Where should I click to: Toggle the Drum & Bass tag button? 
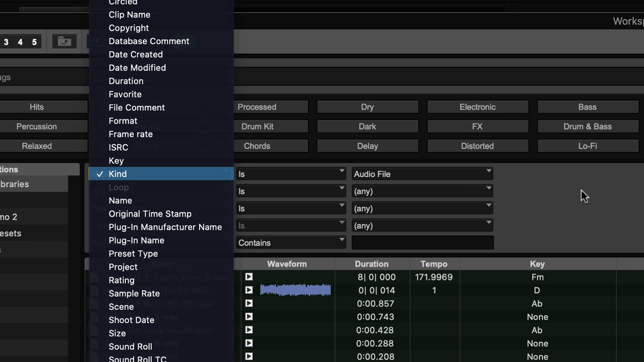click(588, 127)
